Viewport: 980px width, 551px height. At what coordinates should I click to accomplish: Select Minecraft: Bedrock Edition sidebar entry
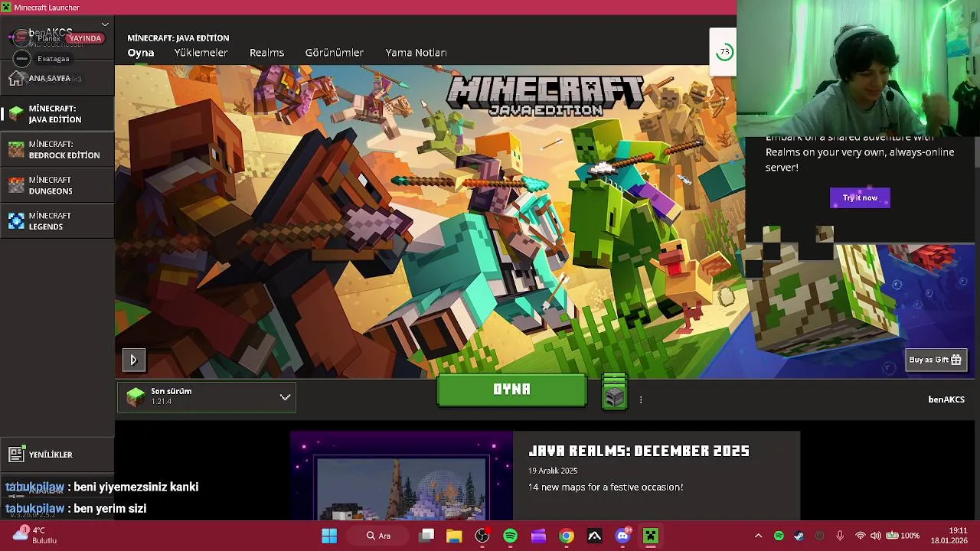point(57,149)
